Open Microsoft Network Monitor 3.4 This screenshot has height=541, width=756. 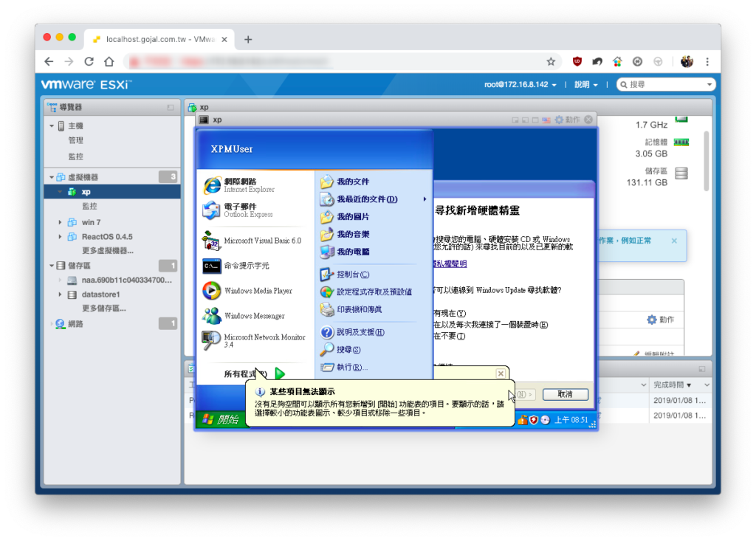[254, 340]
